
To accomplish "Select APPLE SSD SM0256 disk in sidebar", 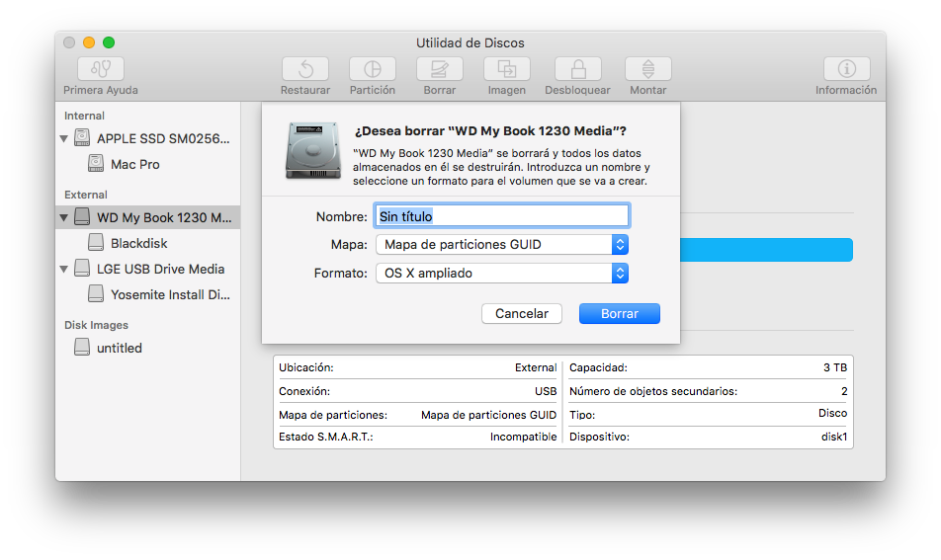I will click(x=148, y=138).
